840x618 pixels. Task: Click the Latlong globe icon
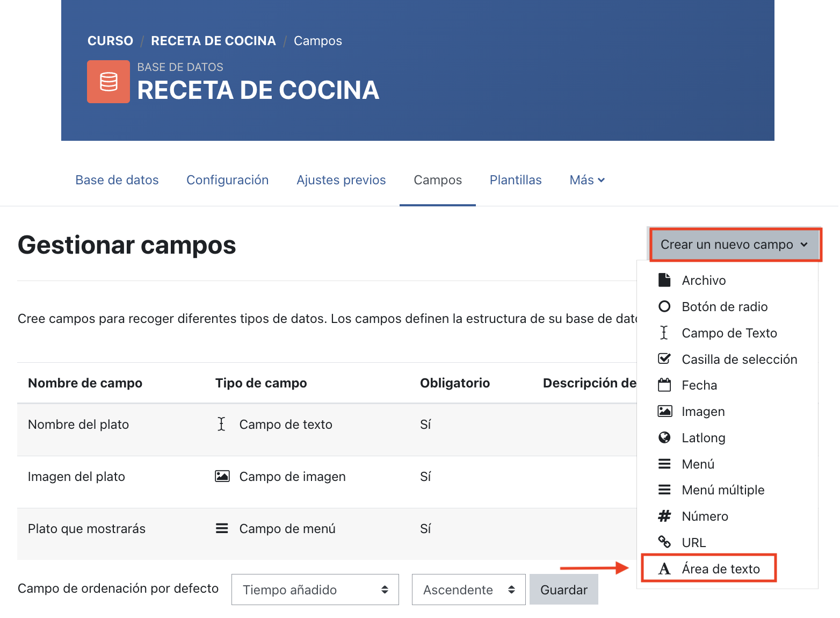(664, 437)
